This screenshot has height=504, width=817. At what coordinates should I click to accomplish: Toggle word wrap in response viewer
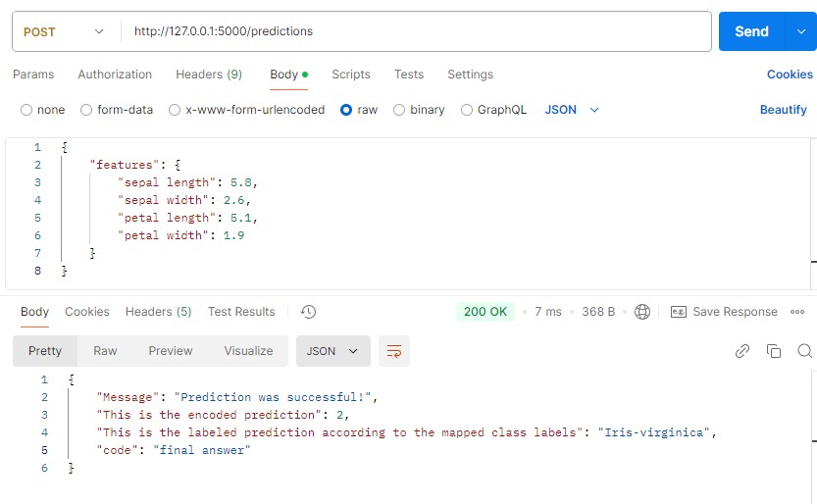394,351
